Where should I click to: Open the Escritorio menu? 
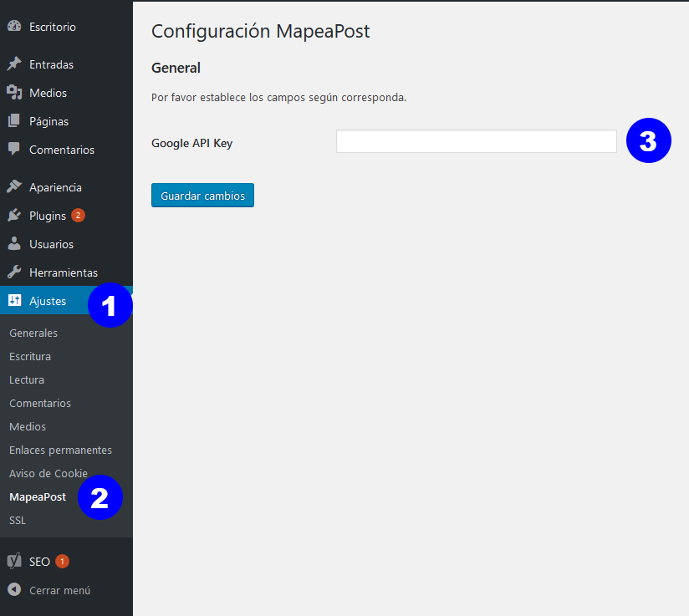[66, 27]
